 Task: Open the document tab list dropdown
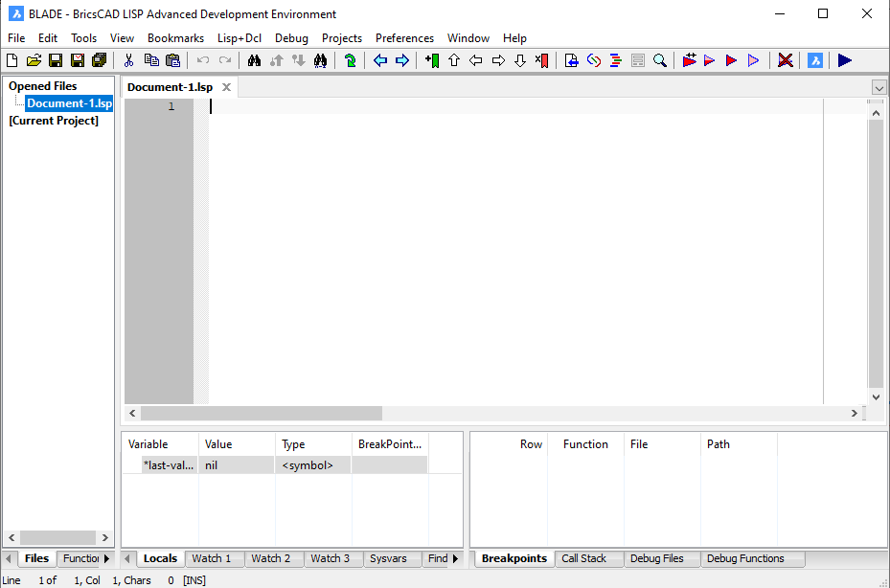tap(878, 87)
